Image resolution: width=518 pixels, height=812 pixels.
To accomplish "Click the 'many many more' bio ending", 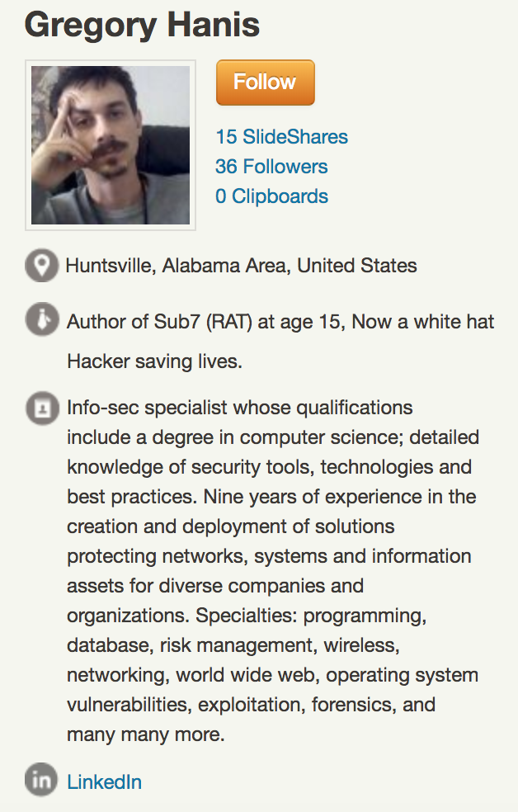I will (146, 734).
